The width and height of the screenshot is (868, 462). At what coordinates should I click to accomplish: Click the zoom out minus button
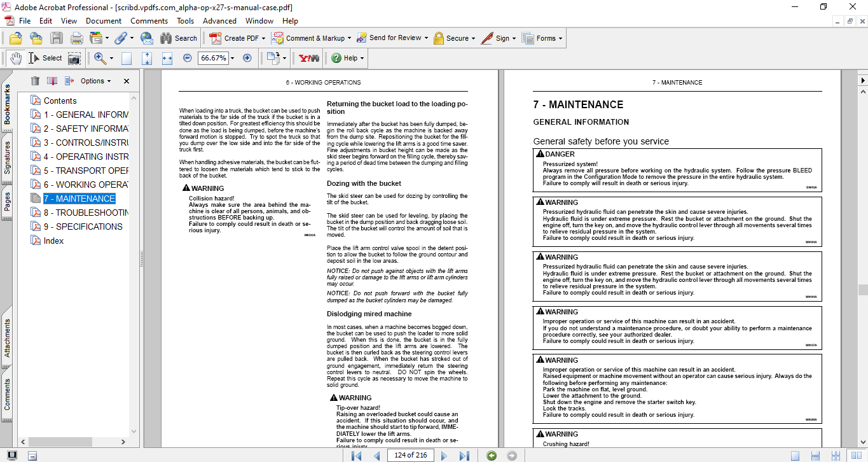pos(187,58)
